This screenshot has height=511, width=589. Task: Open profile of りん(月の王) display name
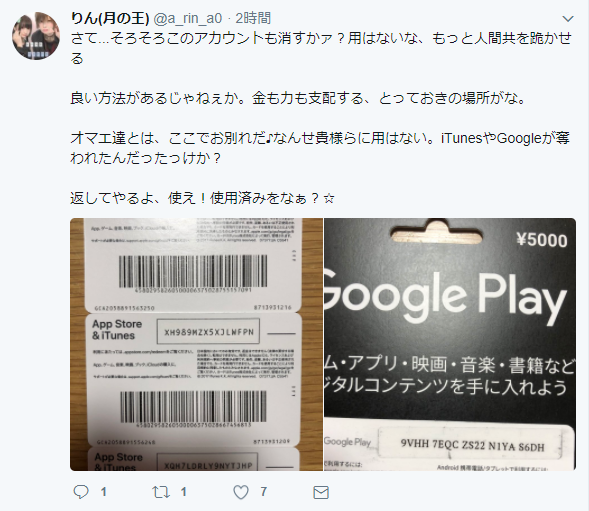(110, 18)
